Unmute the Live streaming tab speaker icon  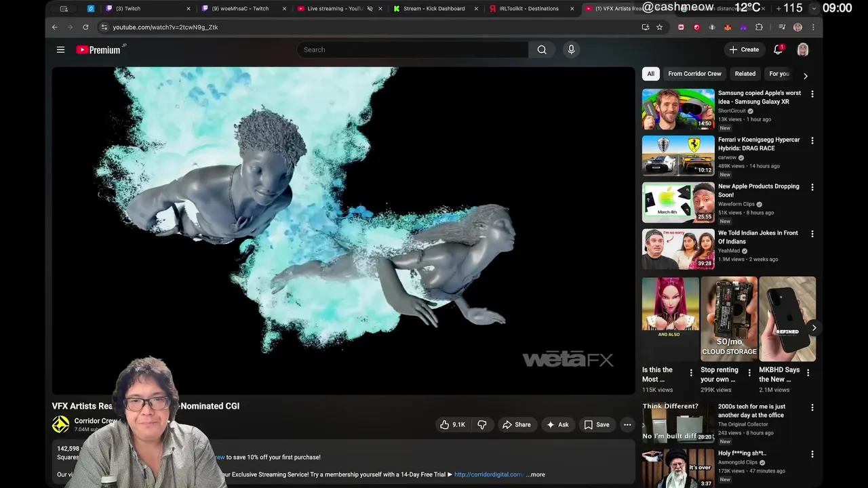click(x=370, y=9)
